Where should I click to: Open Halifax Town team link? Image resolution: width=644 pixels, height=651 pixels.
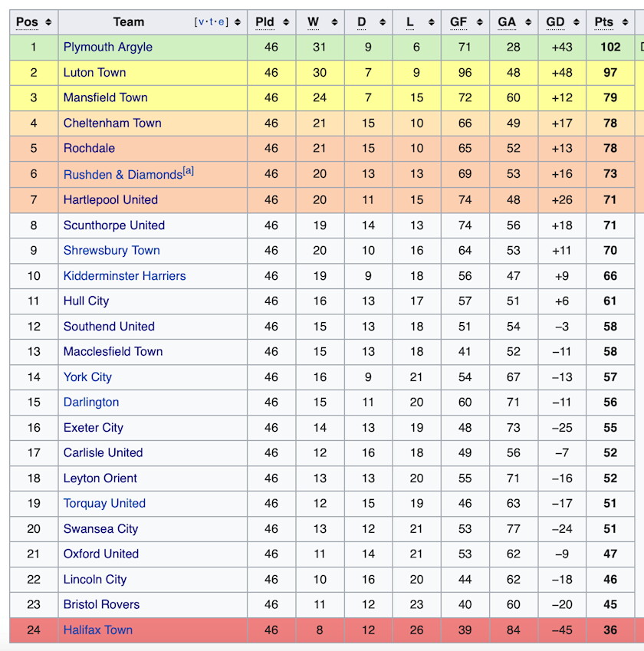pyautogui.click(x=97, y=630)
